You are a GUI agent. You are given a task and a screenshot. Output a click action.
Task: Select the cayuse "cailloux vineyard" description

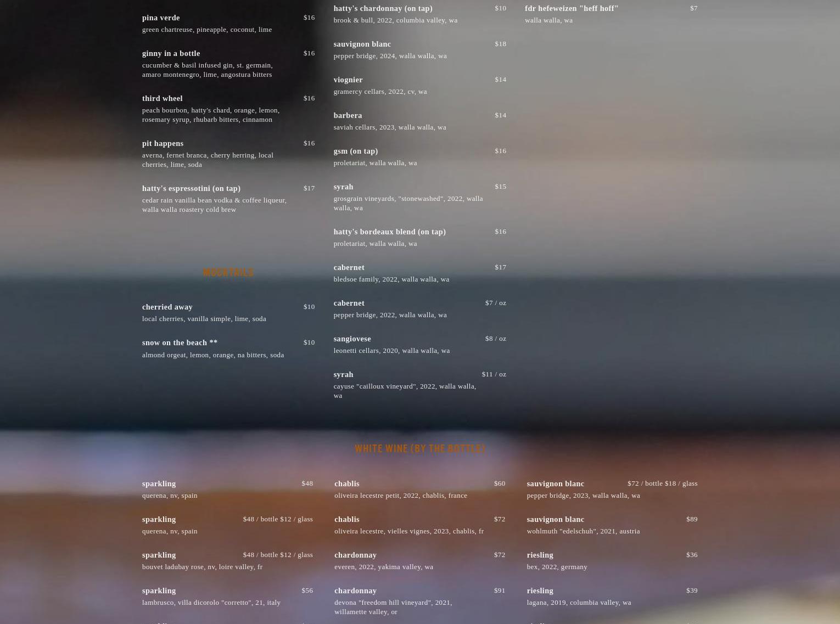click(405, 391)
